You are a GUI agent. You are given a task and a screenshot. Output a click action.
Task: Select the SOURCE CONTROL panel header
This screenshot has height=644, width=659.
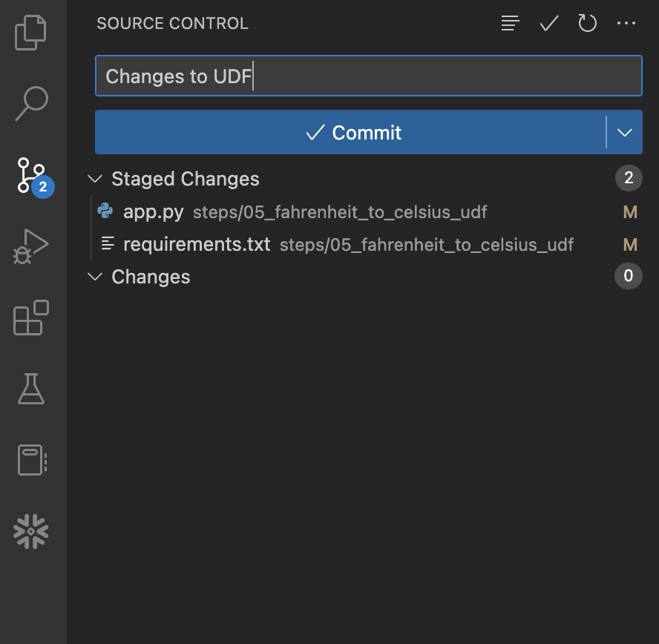click(x=172, y=23)
